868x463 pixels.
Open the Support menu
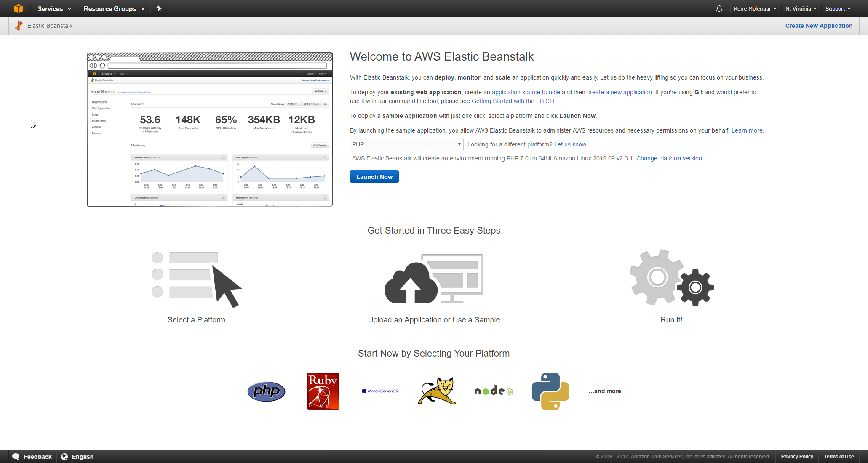click(838, 8)
